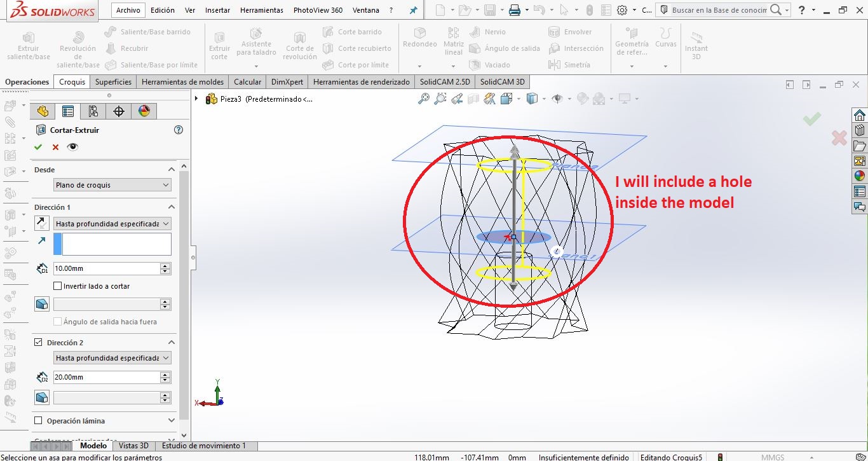Open the Appearances task pane icon
Image resolution: width=868 pixels, height=461 pixels.
click(860, 176)
